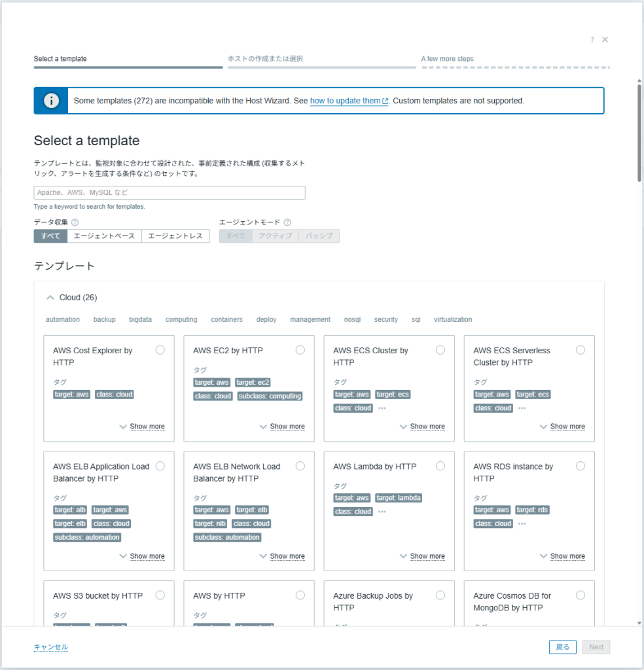Filter by the containers subclass
The image size is (644, 670).
tap(226, 319)
